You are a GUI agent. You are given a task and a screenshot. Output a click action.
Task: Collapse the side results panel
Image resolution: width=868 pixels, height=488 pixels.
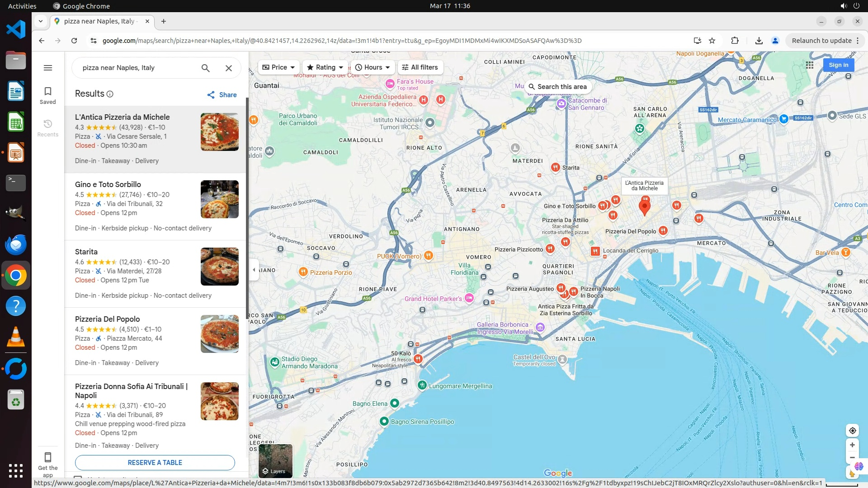254,270
